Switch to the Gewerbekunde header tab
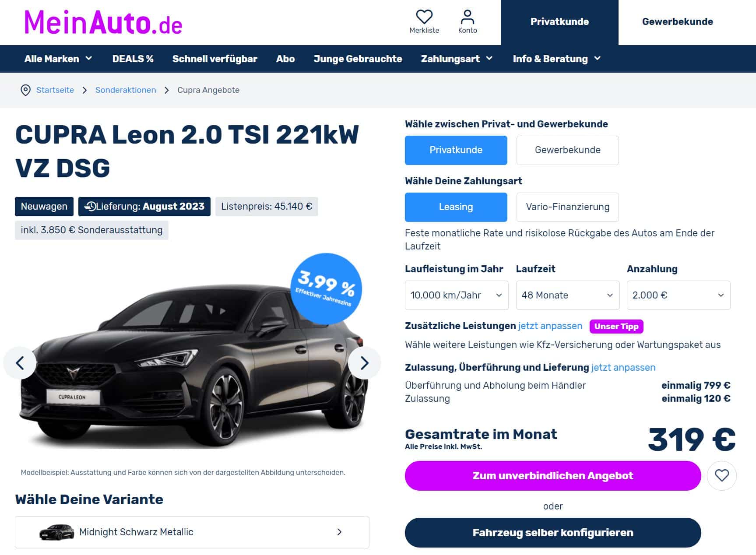The height and width of the screenshot is (555, 756). click(677, 22)
